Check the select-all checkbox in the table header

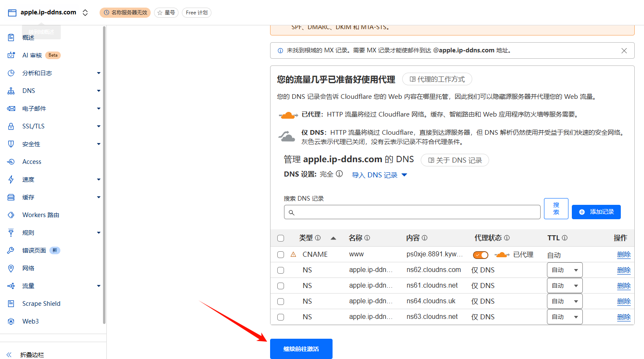[x=281, y=238]
